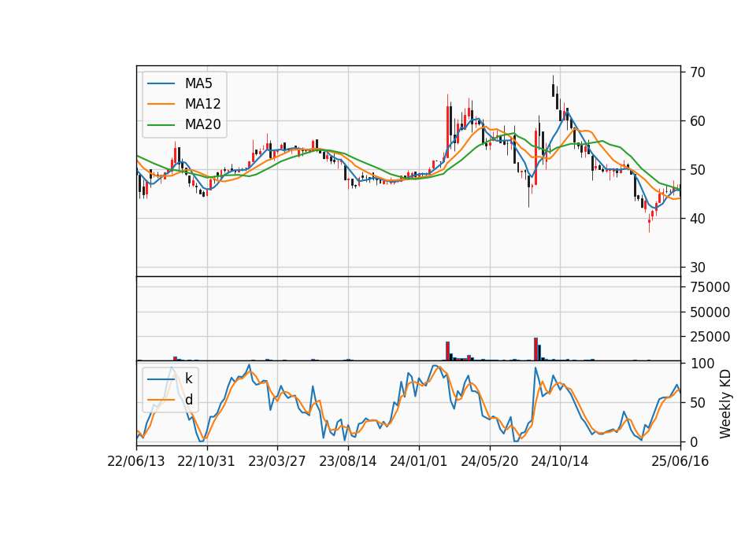Click the 24/05/20 date tick label

(489, 461)
